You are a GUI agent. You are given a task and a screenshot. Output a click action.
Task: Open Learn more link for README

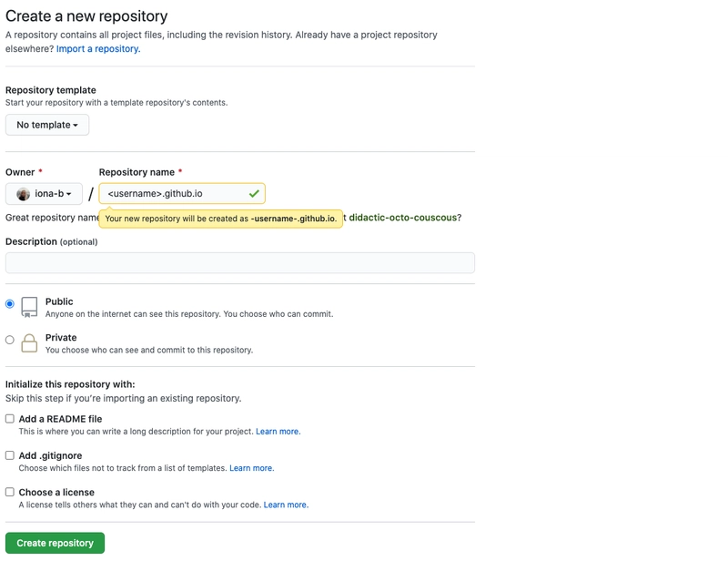pos(278,432)
